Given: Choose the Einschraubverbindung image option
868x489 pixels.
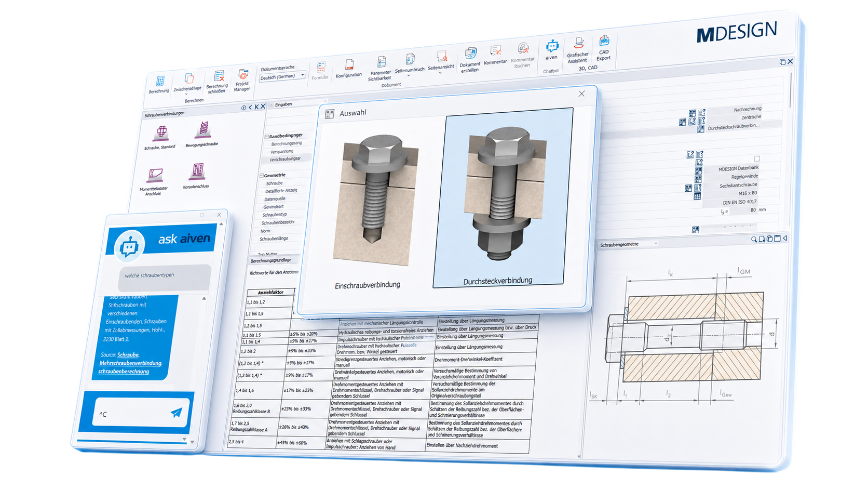Looking at the screenshot, I should click(x=375, y=200).
